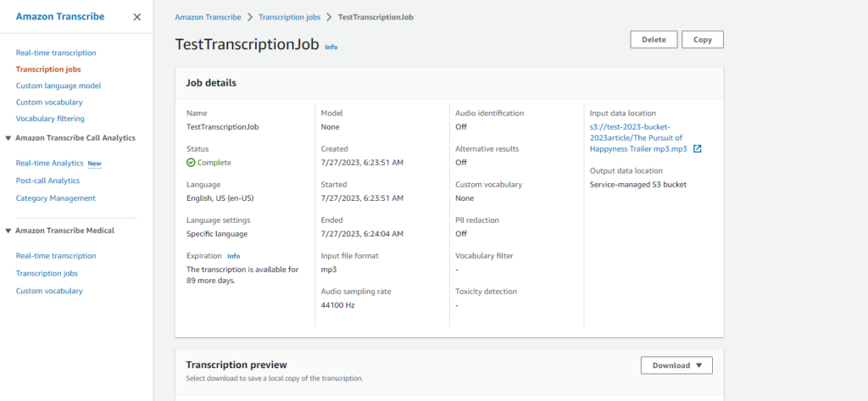Select the mp3 input file format value

(329, 270)
